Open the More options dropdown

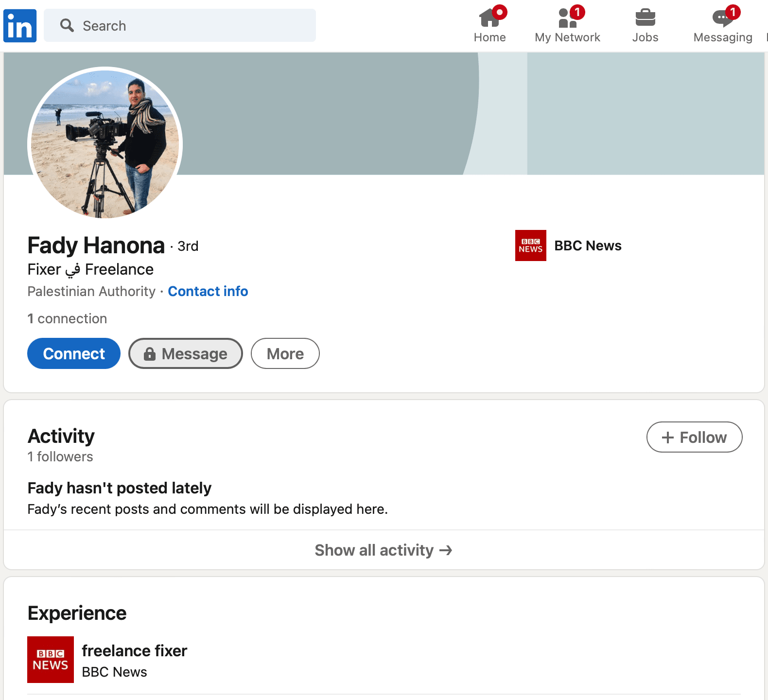pos(285,353)
